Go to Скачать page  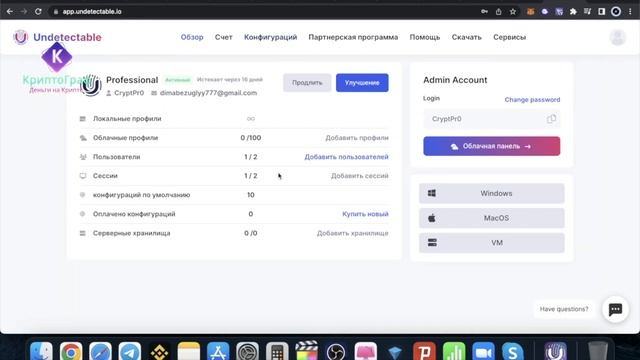tap(467, 37)
